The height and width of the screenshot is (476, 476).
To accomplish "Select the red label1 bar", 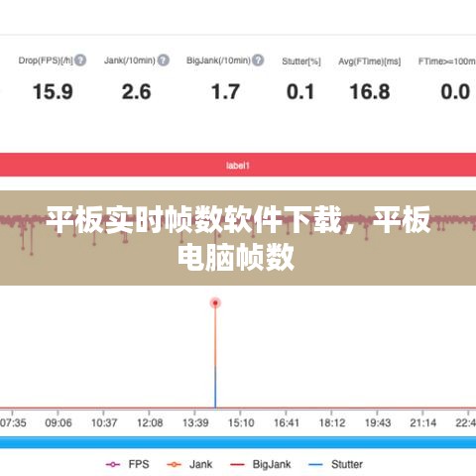I will 238,165.
